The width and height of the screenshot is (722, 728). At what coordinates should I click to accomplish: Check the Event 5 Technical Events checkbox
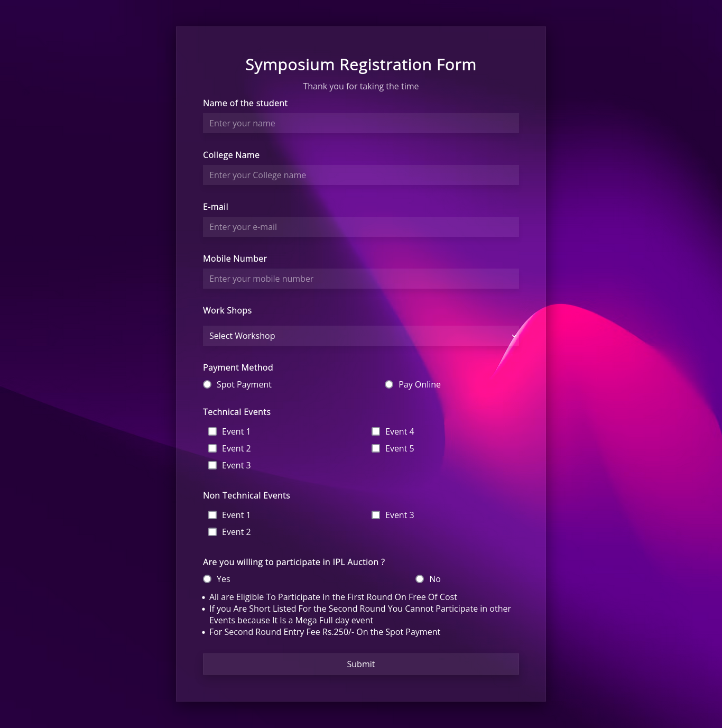click(x=376, y=448)
